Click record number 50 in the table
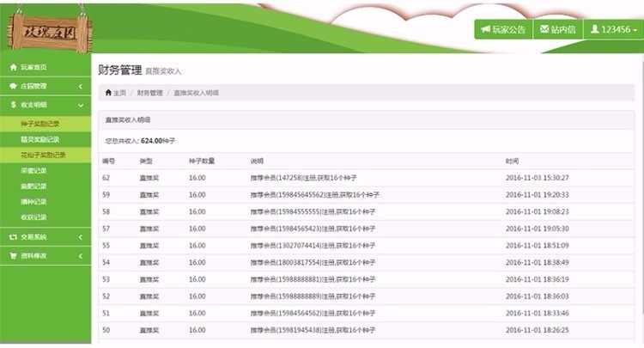 click(x=106, y=330)
